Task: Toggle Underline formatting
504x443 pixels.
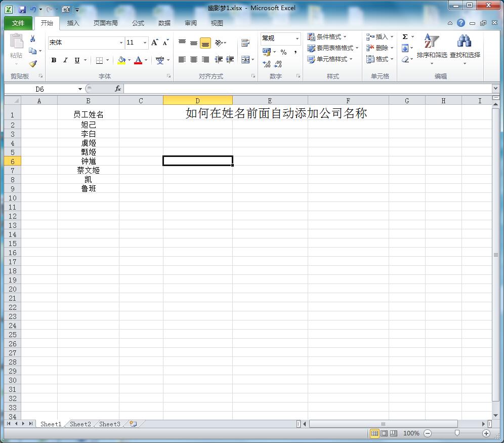Action: pos(77,60)
